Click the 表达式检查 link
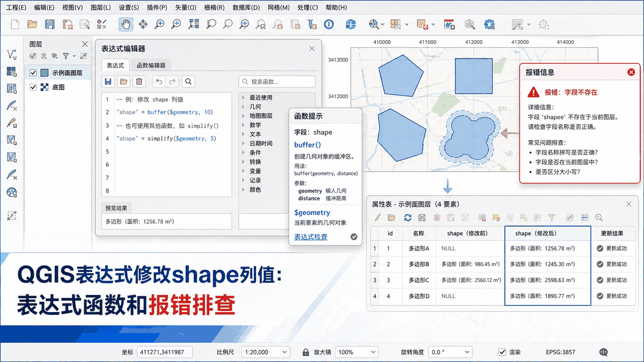 (311, 237)
